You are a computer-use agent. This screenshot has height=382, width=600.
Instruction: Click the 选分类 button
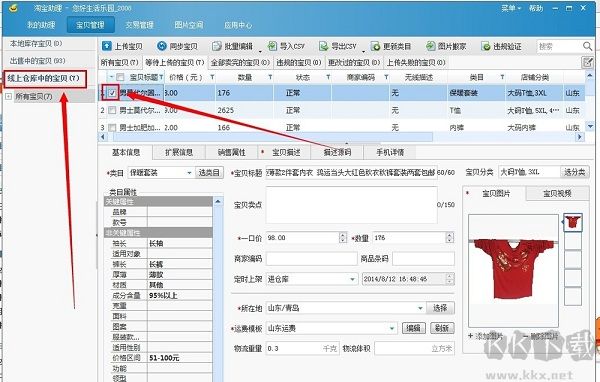click(x=575, y=172)
